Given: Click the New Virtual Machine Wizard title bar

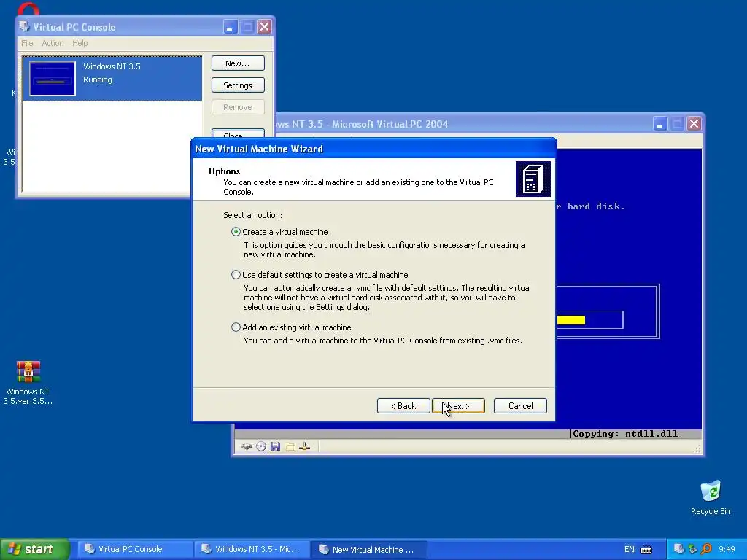Looking at the screenshot, I should [373, 149].
